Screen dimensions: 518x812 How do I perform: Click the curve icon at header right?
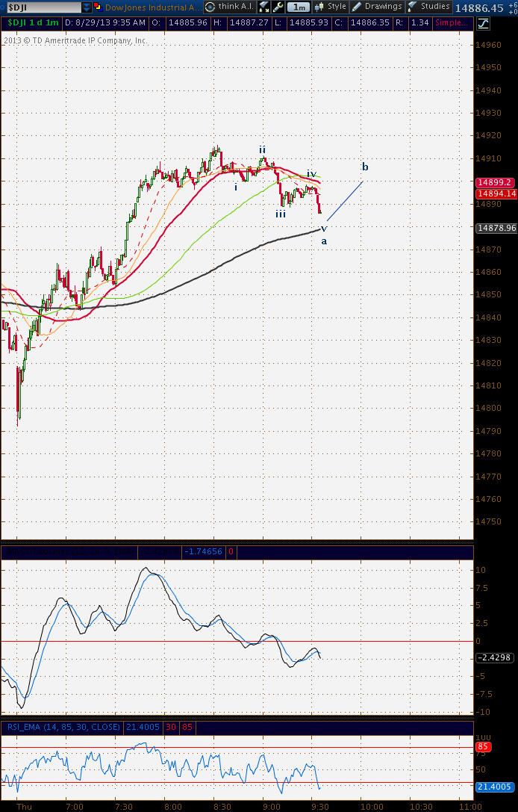point(483,23)
